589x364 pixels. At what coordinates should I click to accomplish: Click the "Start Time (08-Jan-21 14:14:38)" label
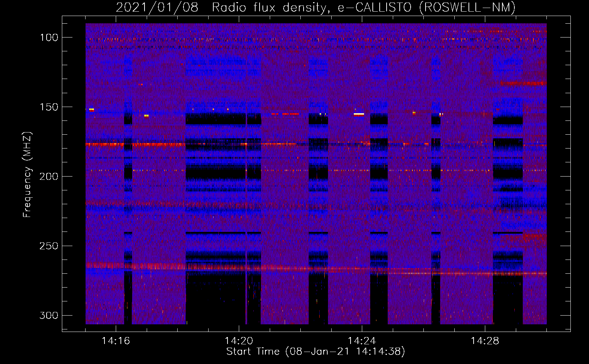[316, 352]
